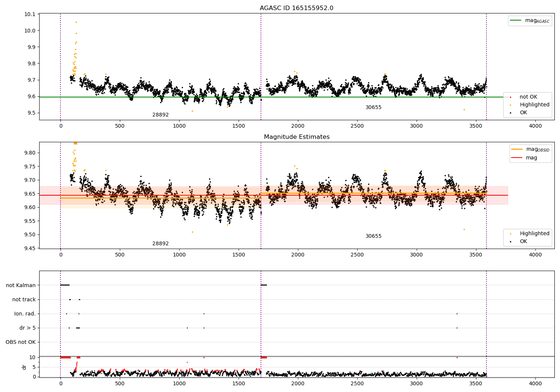Click the 'Ion. rad.' row label
The width and height of the screenshot is (560, 392).
(25, 314)
